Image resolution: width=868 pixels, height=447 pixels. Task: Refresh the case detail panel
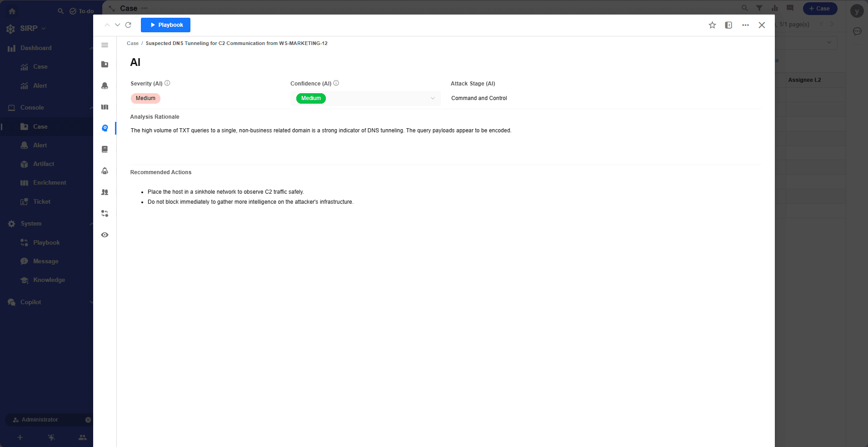[128, 25]
